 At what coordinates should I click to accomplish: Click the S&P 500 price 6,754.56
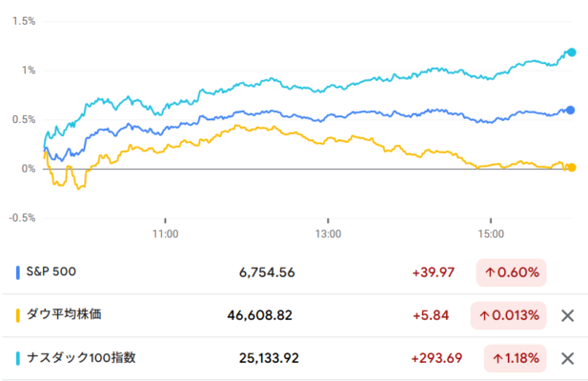267,272
